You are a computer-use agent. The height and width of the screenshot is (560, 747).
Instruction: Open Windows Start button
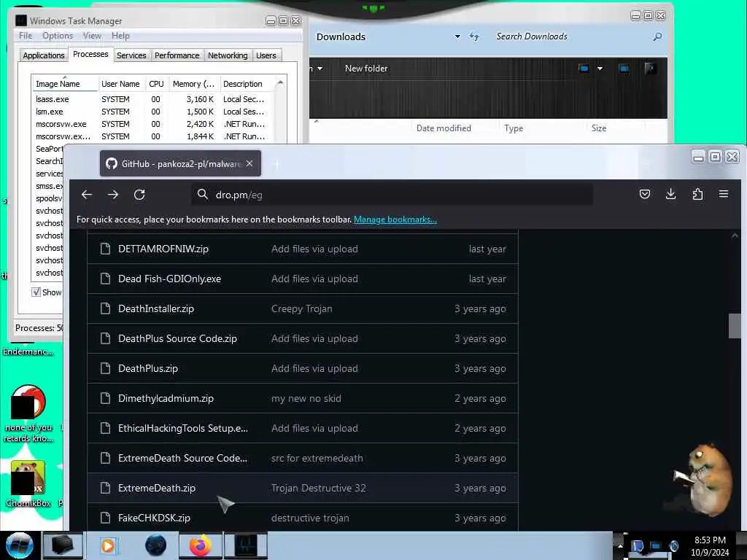click(x=19, y=545)
